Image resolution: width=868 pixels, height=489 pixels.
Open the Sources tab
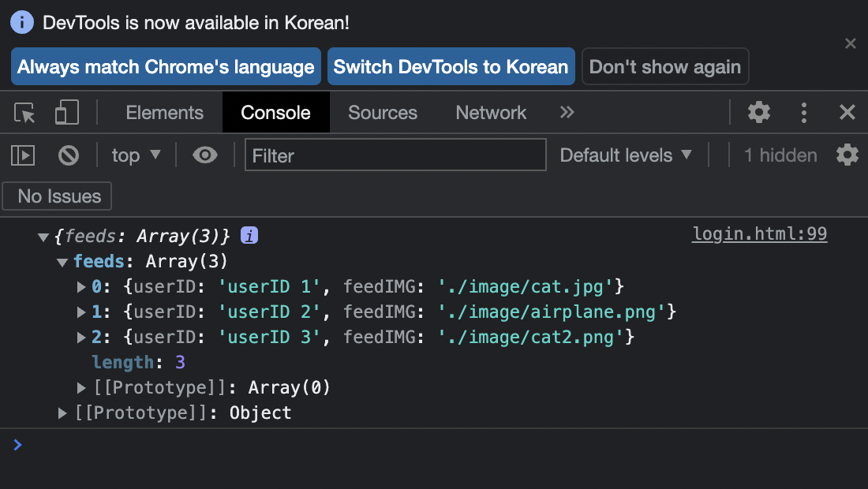[x=383, y=112]
